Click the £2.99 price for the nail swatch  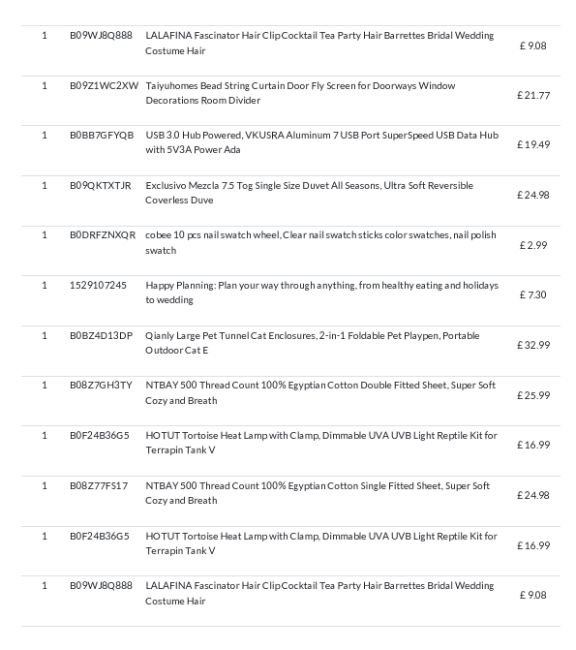click(533, 245)
